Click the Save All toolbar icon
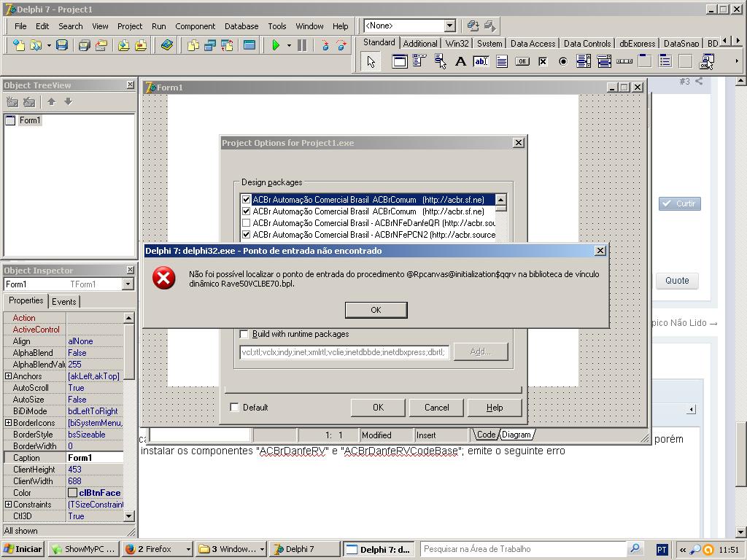This screenshot has width=747, height=560. [85, 45]
